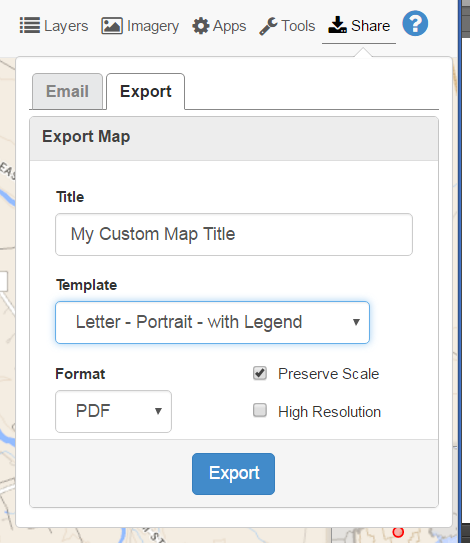470x543 pixels.
Task: Open the Template dropdown list
Action: point(212,322)
